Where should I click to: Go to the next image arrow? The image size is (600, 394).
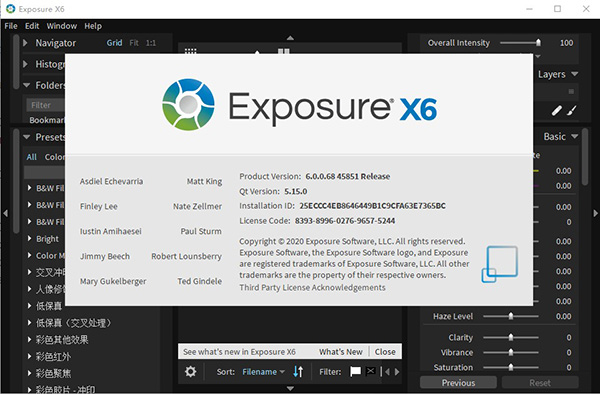coord(397,371)
